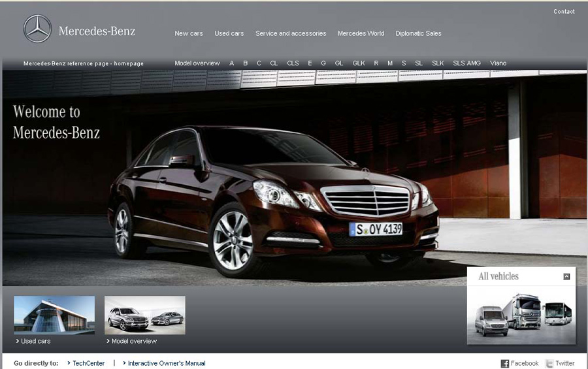Select the GLK class model

pyautogui.click(x=359, y=63)
